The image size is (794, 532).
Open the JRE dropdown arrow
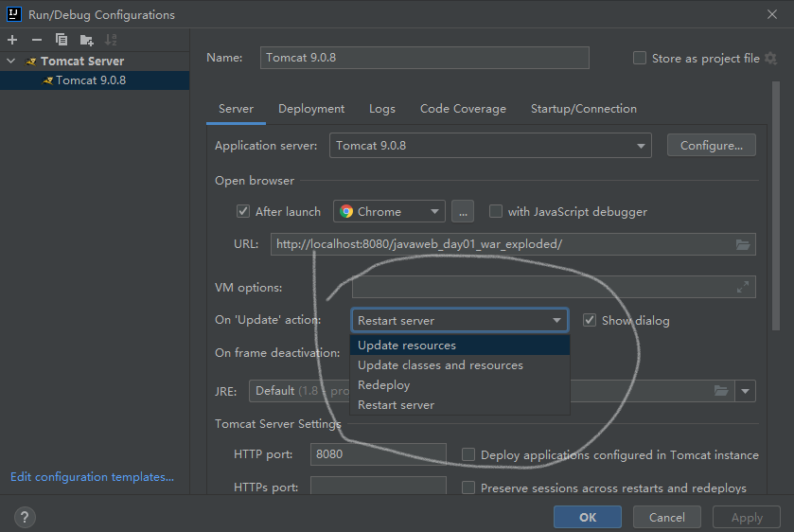[x=745, y=391]
